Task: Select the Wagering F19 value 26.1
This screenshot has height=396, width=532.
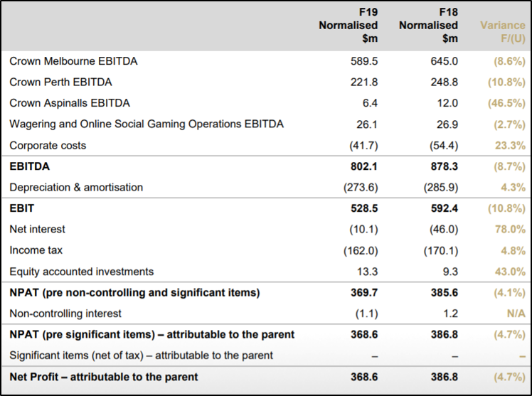Action: coord(367,124)
